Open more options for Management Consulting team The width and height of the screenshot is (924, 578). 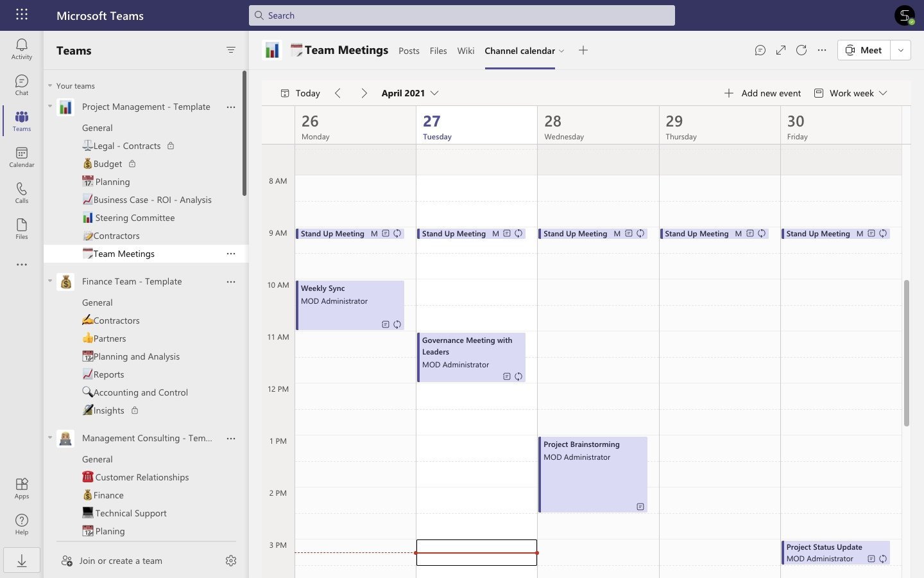(x=231, y=439)
